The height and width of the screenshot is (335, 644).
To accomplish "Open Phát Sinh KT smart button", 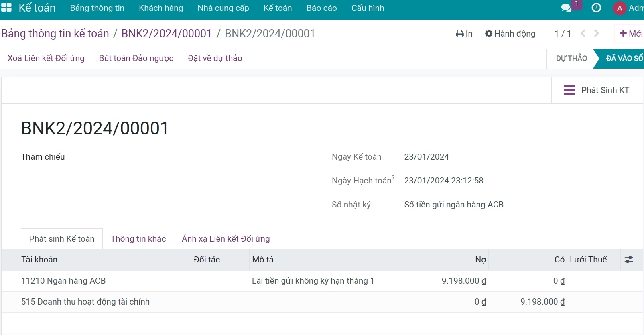I will click(x=597, y=90).
